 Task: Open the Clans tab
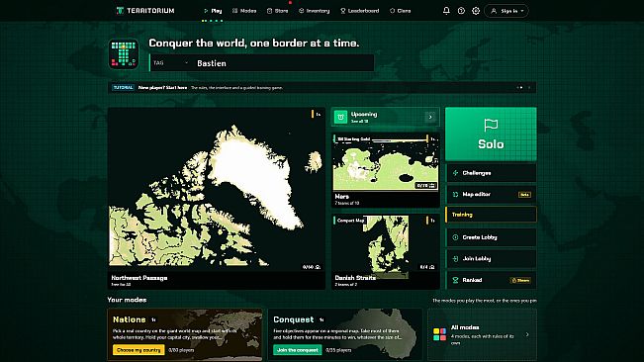(x=400, y=11)
